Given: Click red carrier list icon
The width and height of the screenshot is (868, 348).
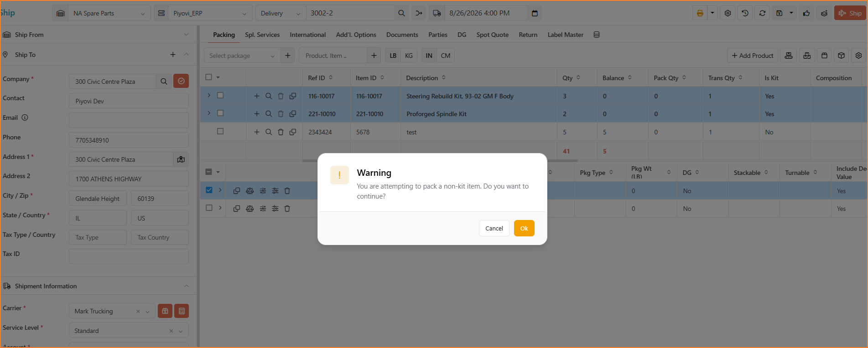Looking at the screenshot, I should tap(182, 311).
